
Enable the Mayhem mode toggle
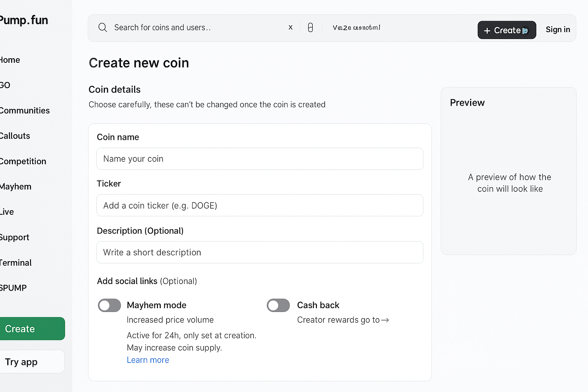[109, 305]
